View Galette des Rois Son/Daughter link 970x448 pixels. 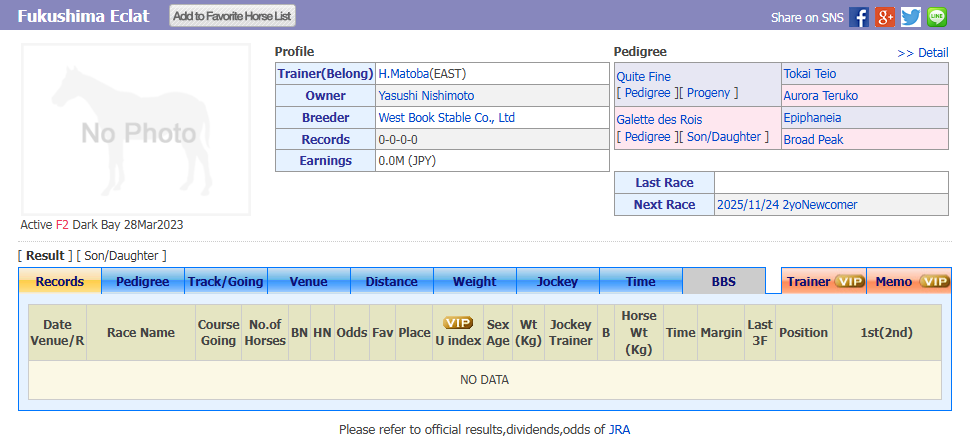(724, 137)
